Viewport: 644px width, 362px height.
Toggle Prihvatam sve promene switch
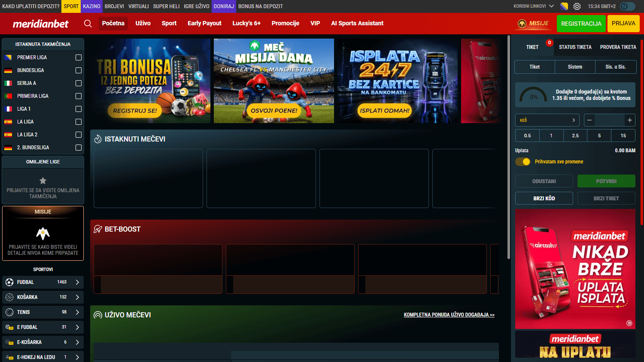click(x=523, y=162)
